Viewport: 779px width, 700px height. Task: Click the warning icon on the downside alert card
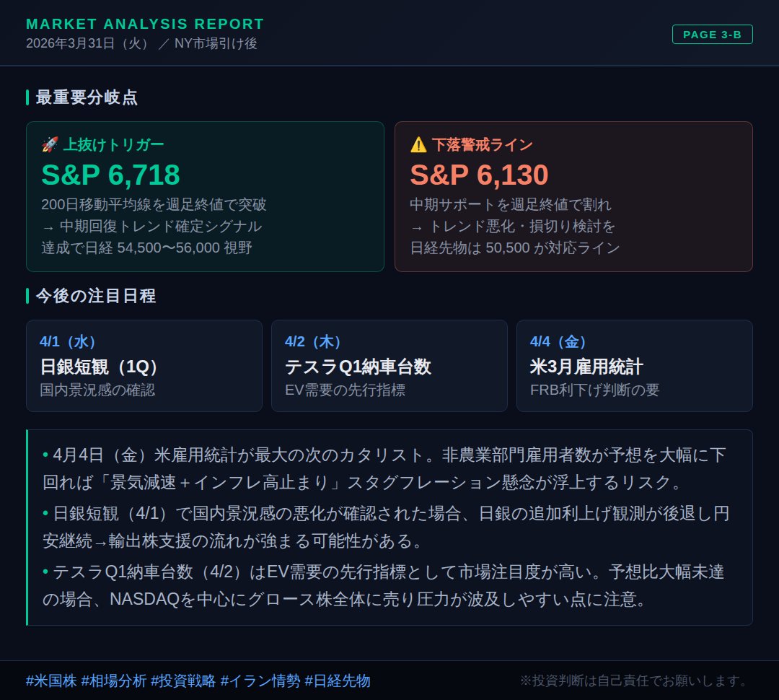coord(417,144)
